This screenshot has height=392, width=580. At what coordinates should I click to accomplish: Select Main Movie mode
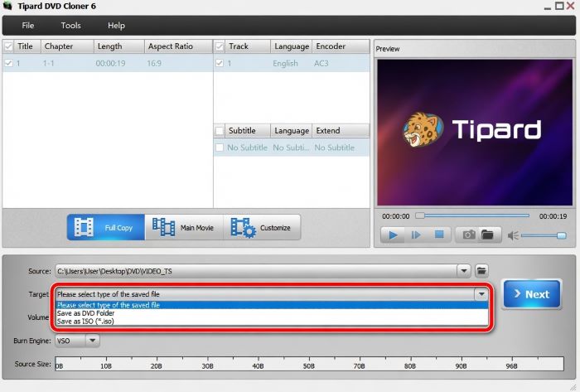pos(184,227)
